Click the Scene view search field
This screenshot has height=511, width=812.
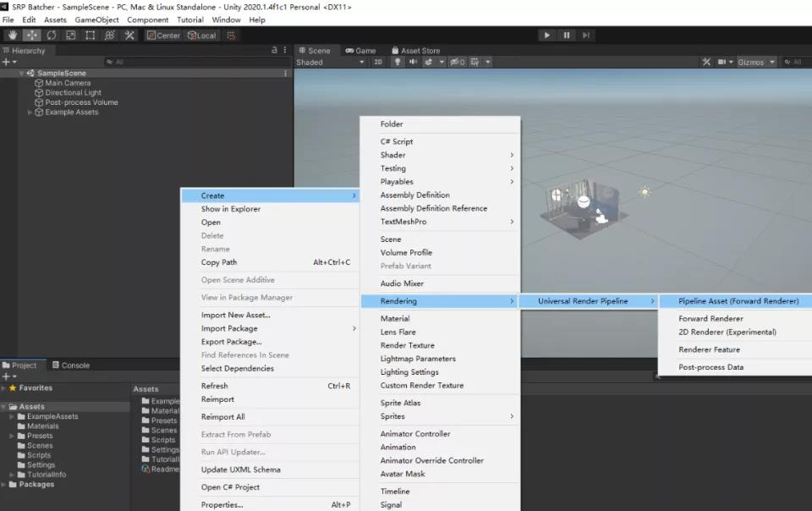[x=795, y=62]
